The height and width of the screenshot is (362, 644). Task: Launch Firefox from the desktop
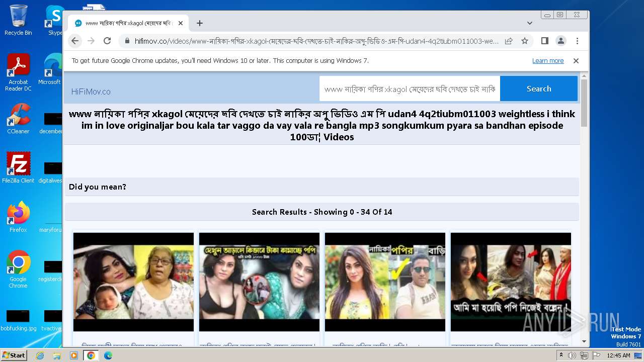point(18,217)
